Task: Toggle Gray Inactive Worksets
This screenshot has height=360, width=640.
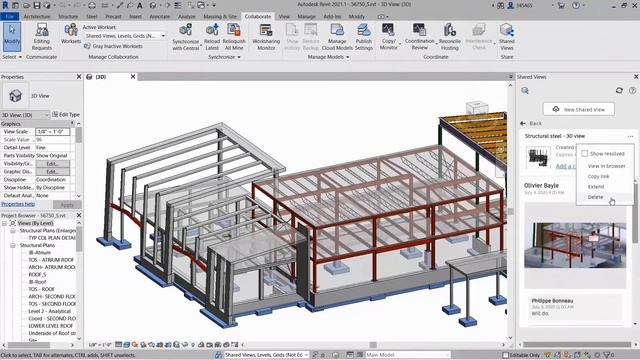Action: pos(113,46)
